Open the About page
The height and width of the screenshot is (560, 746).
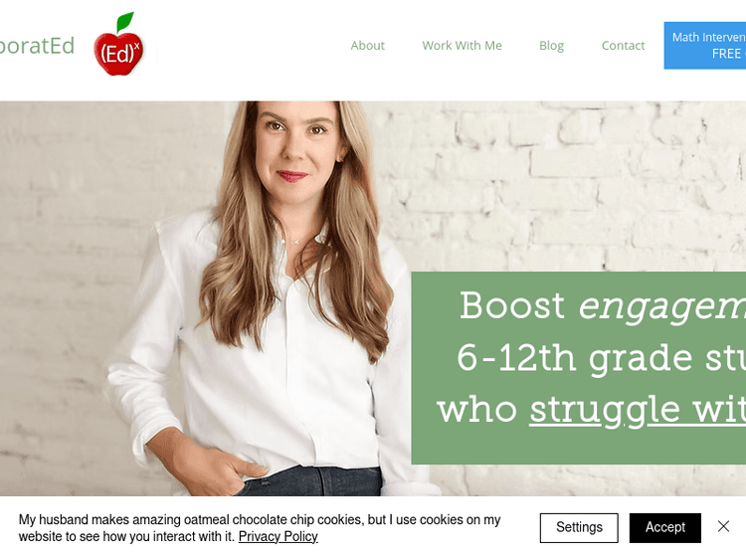click(367, 46)
